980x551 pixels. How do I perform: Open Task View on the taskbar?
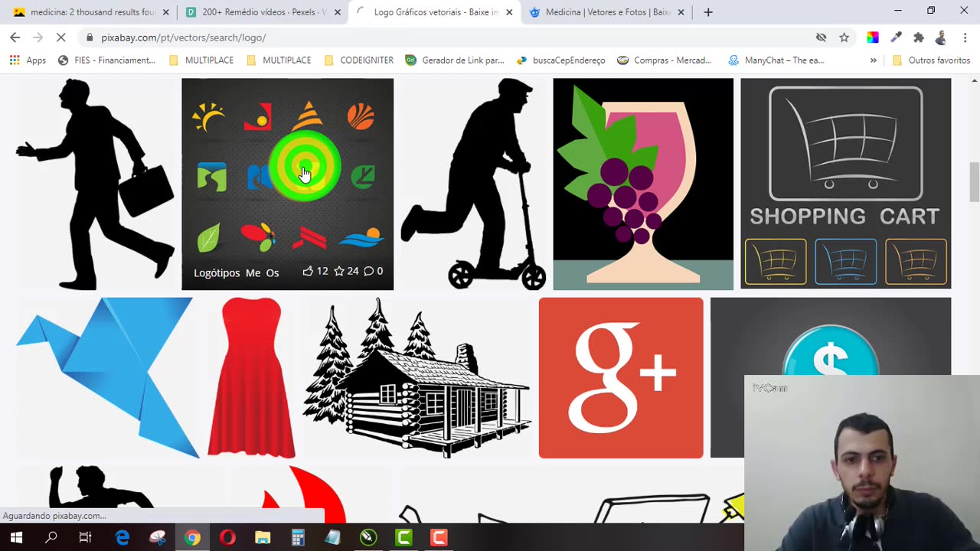[86, 537]
